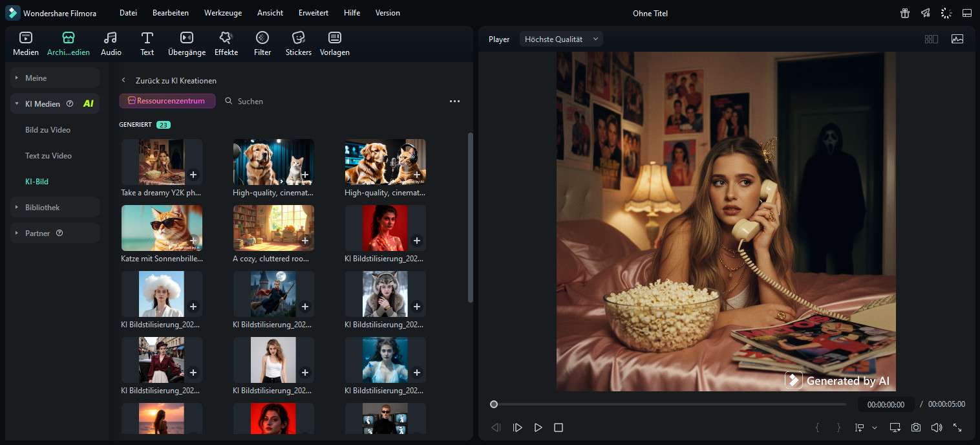Viewport: 980px width, 445px height.
Task: Take a snapshot with camera icon
Action: (916, 428)
